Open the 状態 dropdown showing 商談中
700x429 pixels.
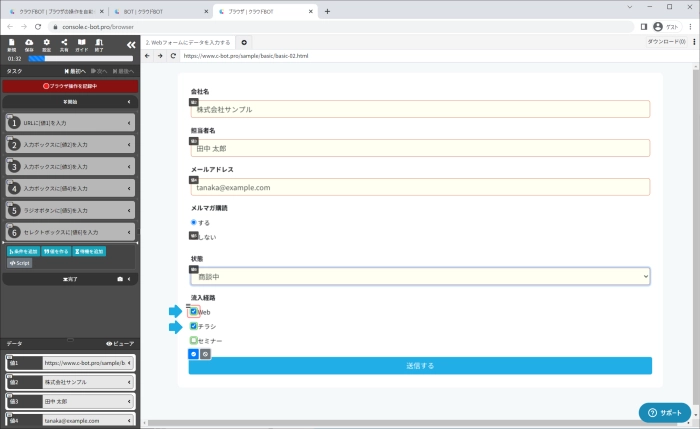(419, 275)
